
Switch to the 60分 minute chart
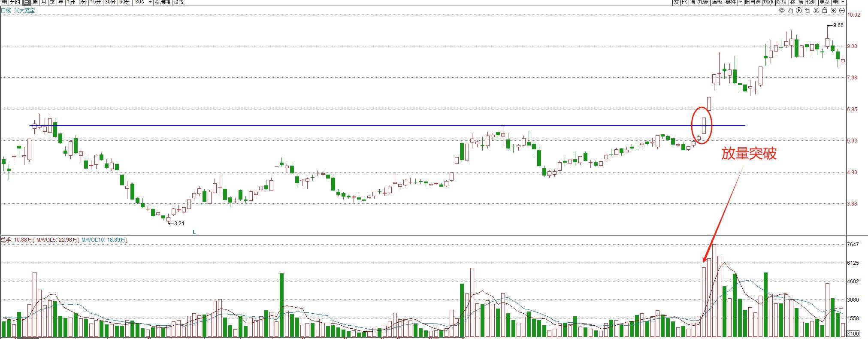click(125, 2)
